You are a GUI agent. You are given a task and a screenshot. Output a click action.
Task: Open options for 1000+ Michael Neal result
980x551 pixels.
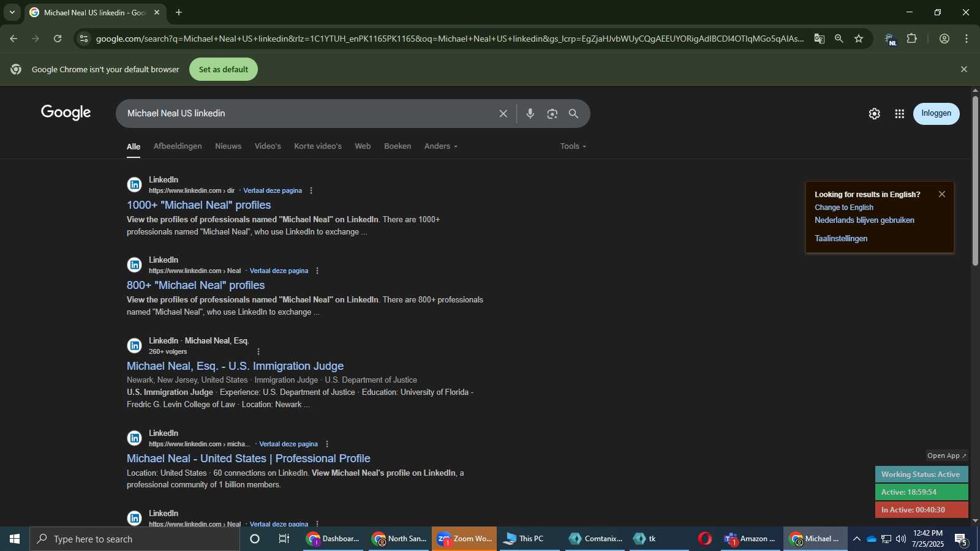pyautogui.click(x=311, y=190)
